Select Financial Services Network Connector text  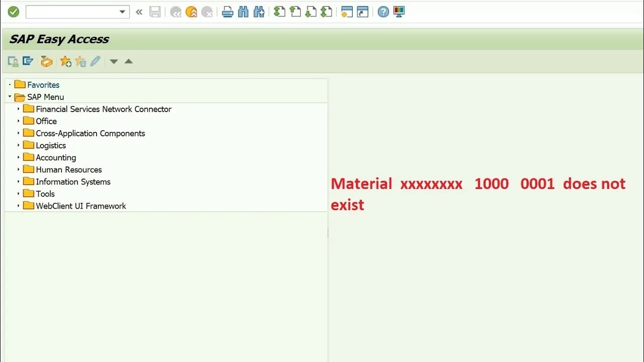pos(104,109)
